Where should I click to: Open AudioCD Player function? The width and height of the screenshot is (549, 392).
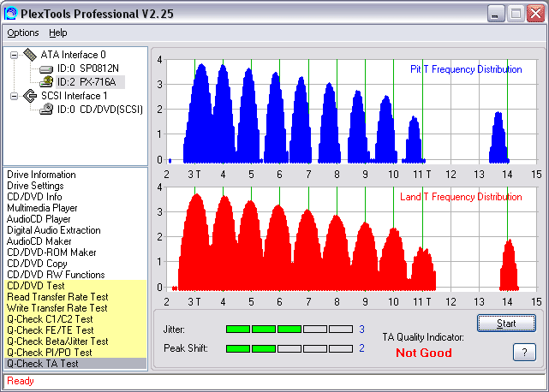click(39, 219)
